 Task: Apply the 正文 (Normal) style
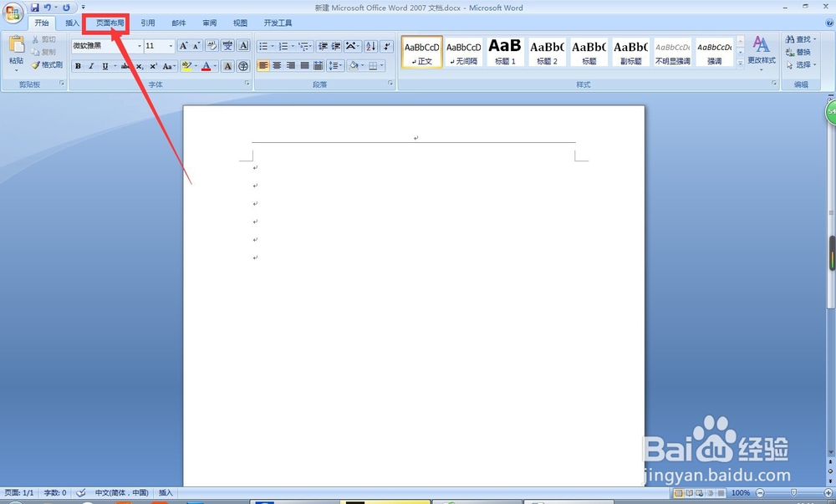[x=421, y=52]
